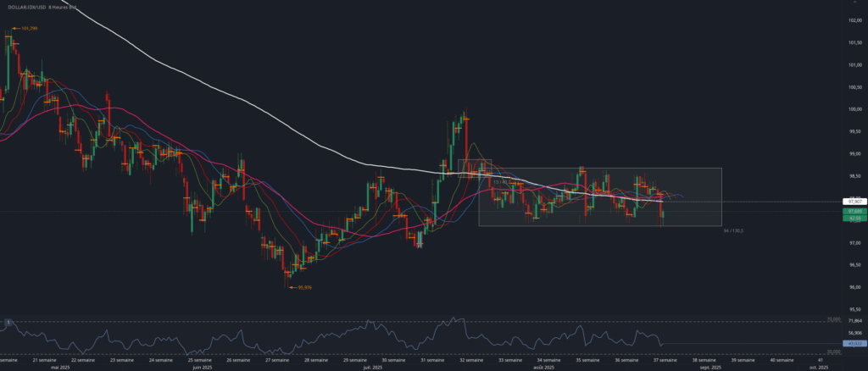Click the août 2025 label on time axis

click(545, 368)
